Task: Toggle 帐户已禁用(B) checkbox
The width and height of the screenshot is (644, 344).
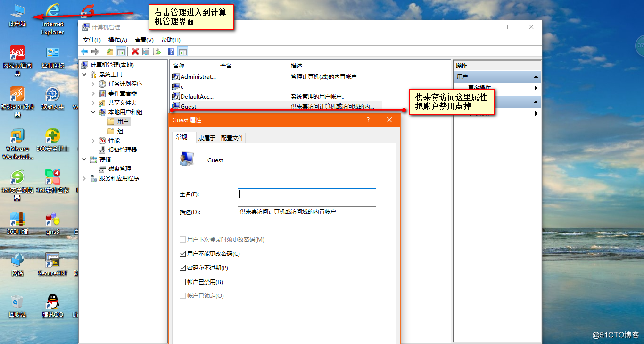Action: 183,282
